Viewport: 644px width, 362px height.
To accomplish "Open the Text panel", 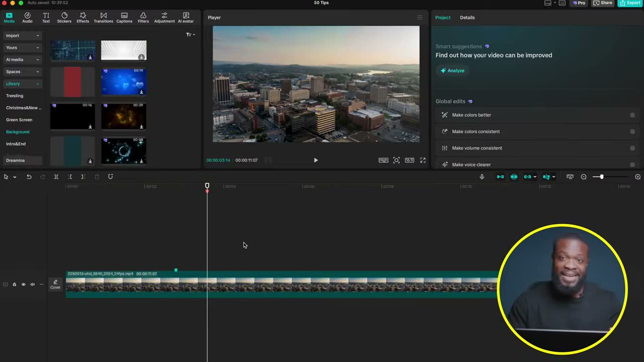I will coord(46,18).
